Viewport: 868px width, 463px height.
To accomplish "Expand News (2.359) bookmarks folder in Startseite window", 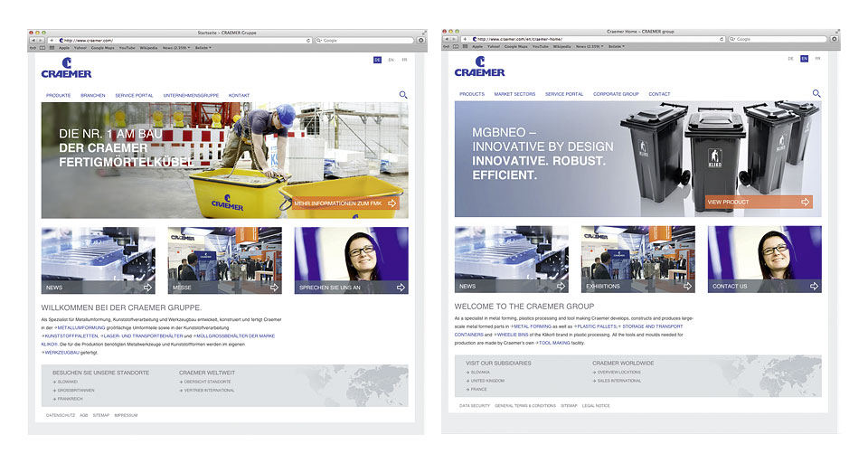I will (176, 48).
